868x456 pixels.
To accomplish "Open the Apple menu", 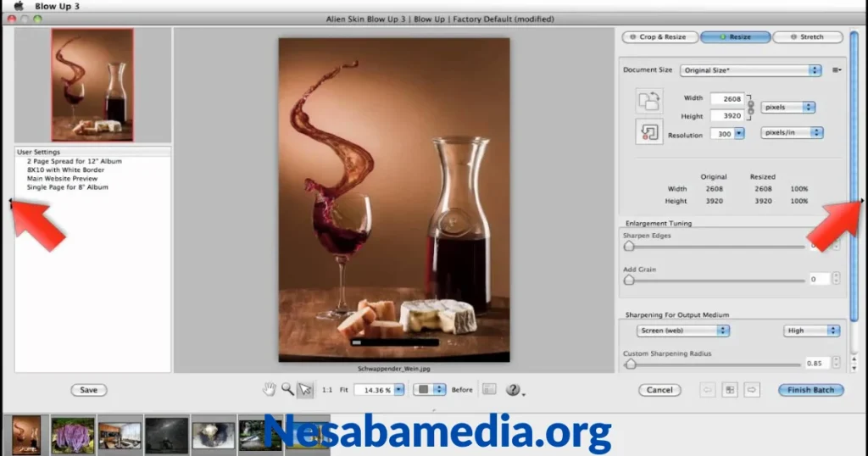I will coord(19,6).
